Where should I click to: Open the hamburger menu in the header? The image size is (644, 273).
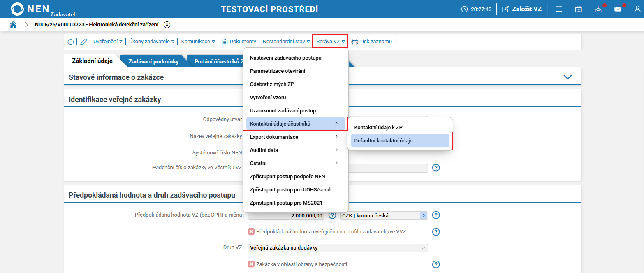pos(558,8)
